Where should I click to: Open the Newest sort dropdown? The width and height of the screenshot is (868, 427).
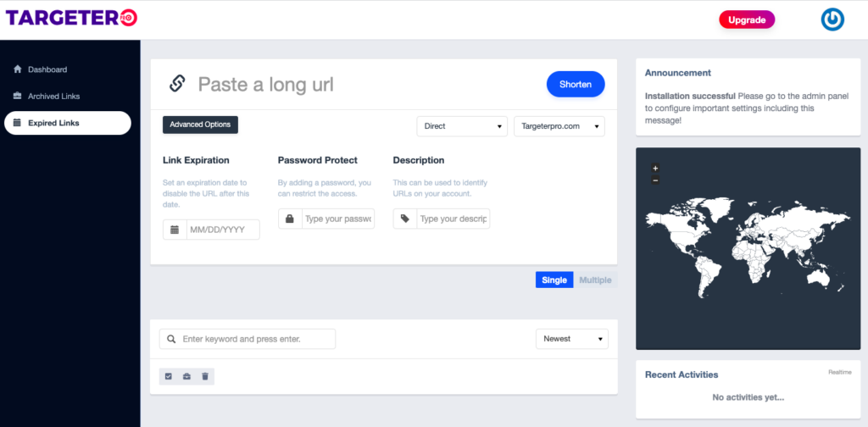coord(572,339)
